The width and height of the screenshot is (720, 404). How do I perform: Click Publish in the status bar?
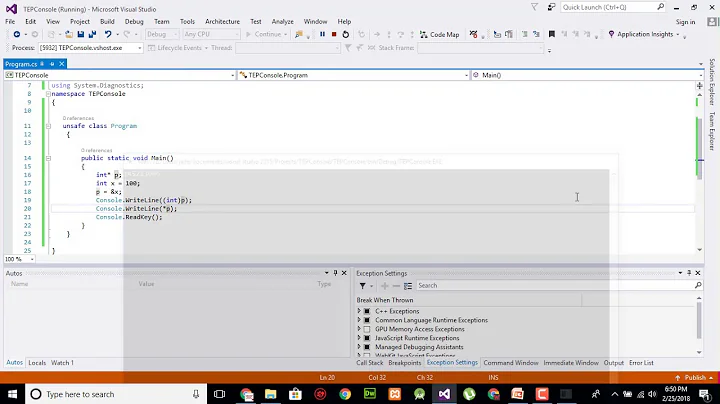695,378
